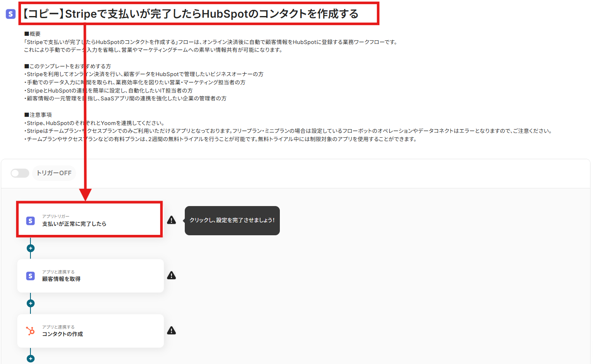Click the warning icon next to 顧客情報を取得
593x364 pixels.
click(x=172, y=276)
